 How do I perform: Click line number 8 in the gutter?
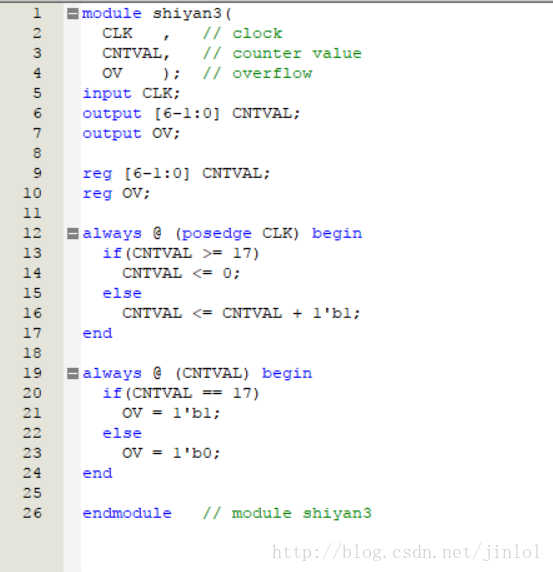pyautogui.click(x=37, y=153)
